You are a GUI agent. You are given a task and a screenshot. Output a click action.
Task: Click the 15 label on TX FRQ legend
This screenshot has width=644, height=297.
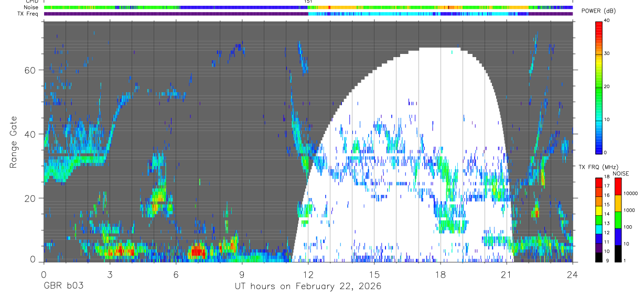tap(607, 204)
